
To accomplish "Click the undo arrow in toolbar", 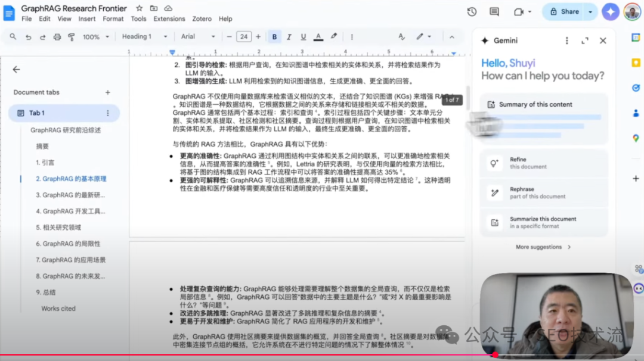I will pos(28,37).
